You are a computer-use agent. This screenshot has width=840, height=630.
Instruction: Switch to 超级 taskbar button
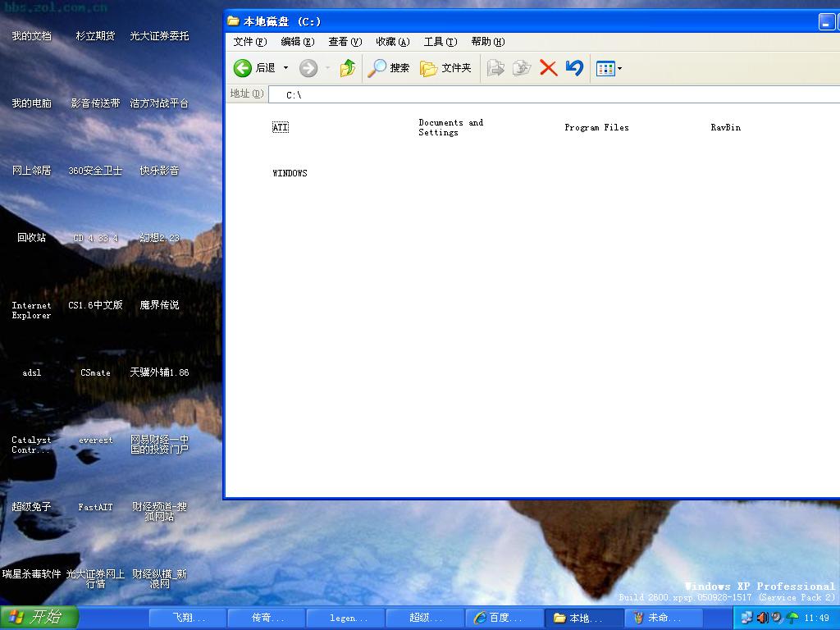point(425,619)
